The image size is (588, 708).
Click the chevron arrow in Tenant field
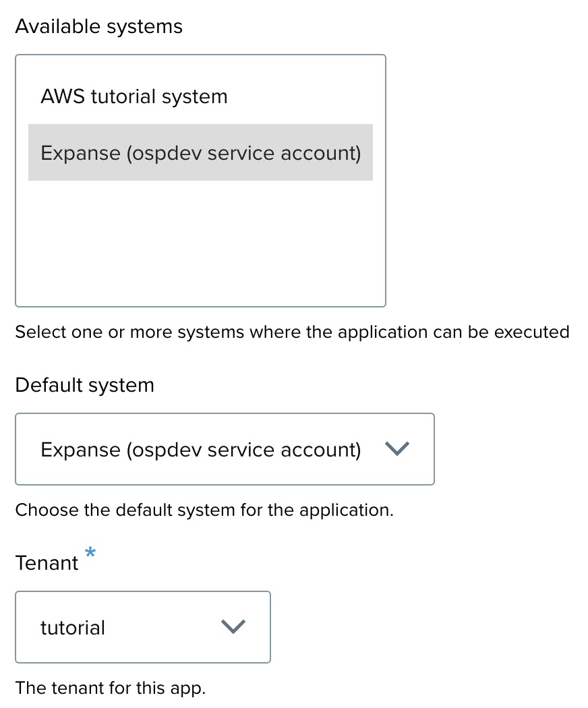point(233,627)
